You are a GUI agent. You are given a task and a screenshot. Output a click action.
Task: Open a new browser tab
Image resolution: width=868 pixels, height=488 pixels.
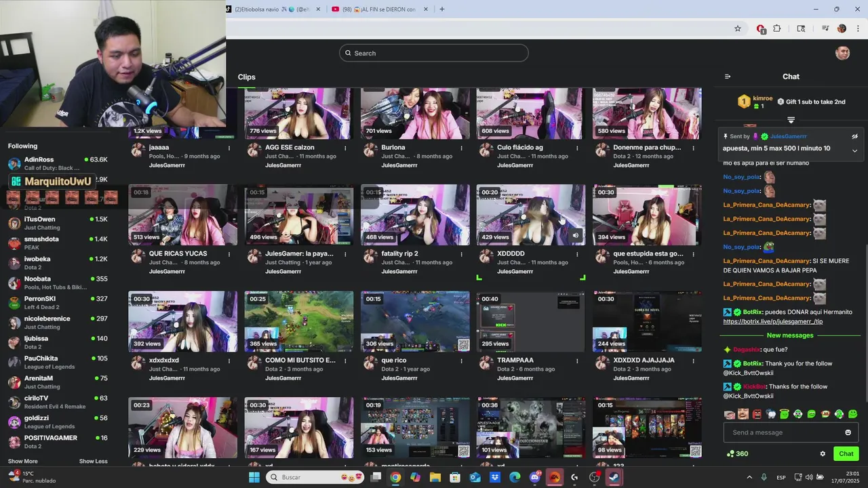pos(442,9)
